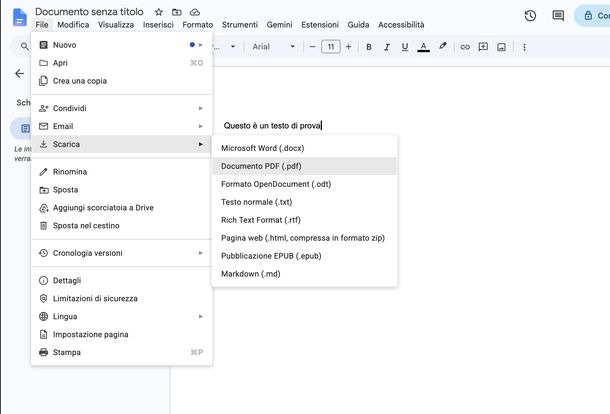Image resolution: width=610 pixels, height=414 pixels.
Task: Download as Microsoft Word (.docx)
Action: pyautogui.click(x=305, y=148)
